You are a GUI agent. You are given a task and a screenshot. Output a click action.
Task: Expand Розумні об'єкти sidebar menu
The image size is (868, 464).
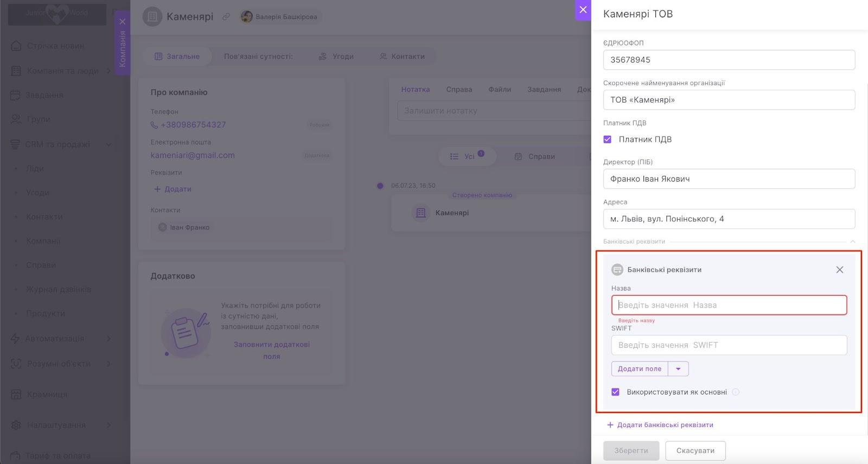tap(108, 364)
